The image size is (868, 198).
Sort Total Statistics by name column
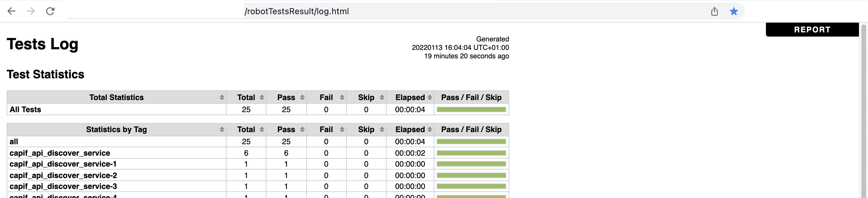[116, 97]
